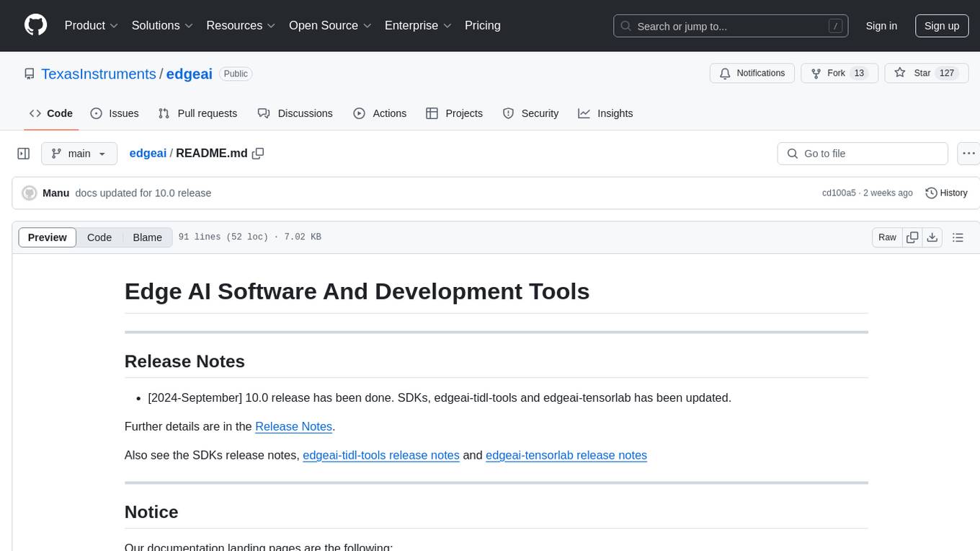Click the star count 127

pyautogui.click(x=947, y=73)
